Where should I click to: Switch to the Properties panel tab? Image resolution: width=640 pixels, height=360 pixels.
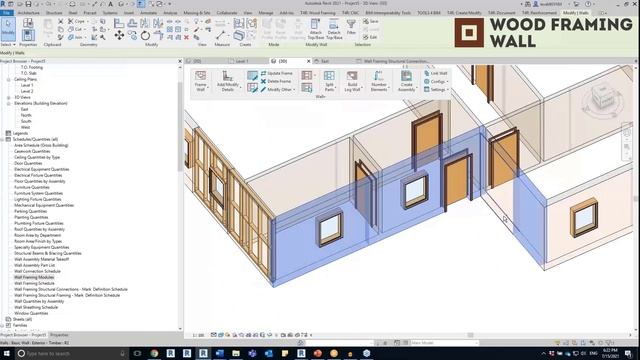[59, 335]
